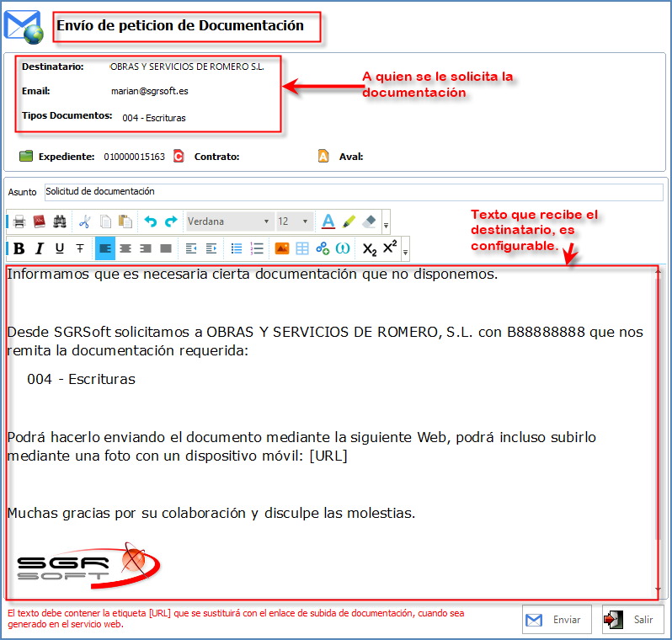
Task: Click 'Muchas gracias por su colaboración' line
Action: 211,513
